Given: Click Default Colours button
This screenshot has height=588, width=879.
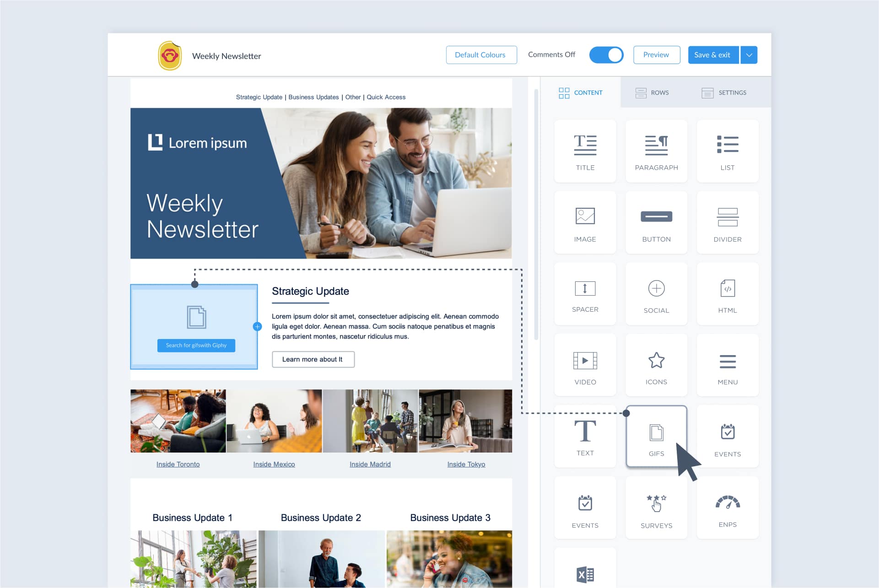Looking at the screenshot, I should 479,54.
